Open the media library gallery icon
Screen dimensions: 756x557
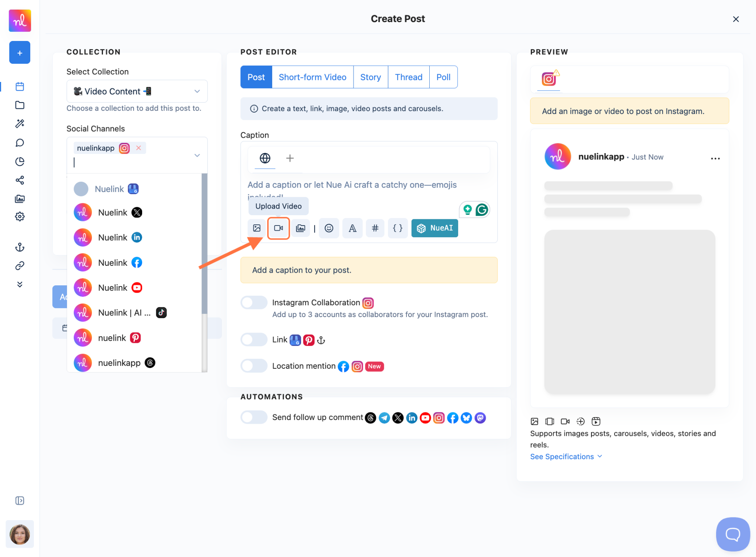(x=300, y=228)
